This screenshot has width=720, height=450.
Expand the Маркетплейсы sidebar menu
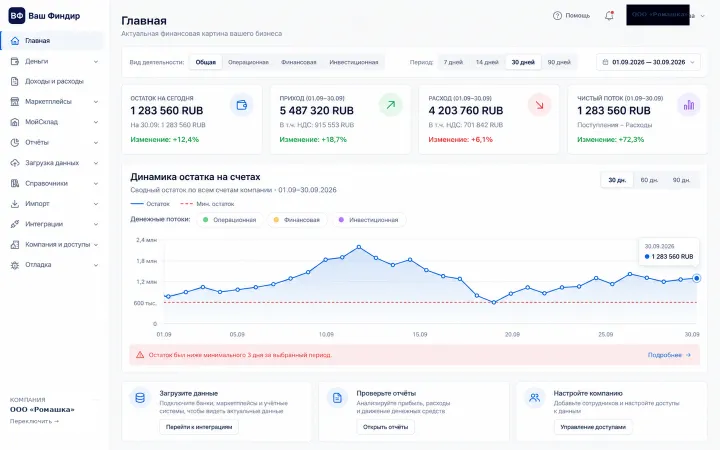coord(54,101)
